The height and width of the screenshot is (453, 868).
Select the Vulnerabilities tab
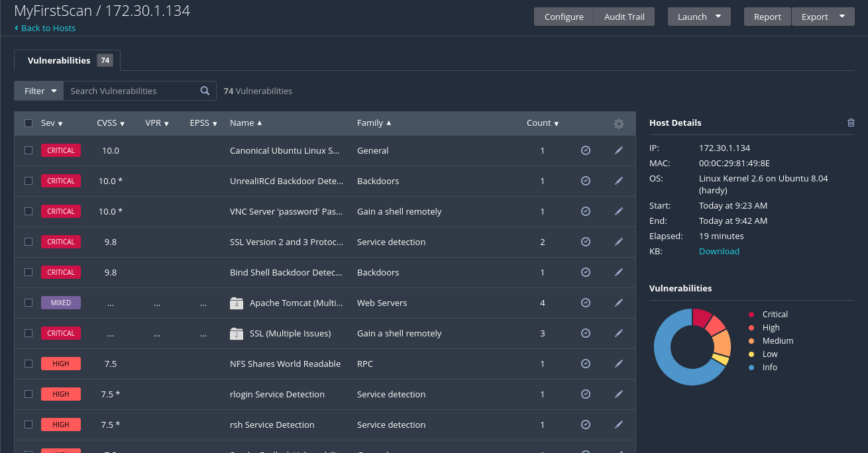click(x=67, y=60)
